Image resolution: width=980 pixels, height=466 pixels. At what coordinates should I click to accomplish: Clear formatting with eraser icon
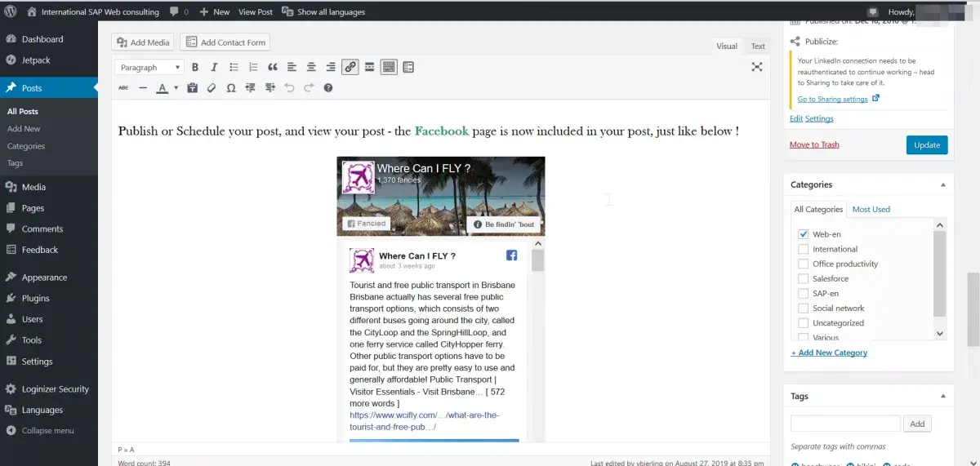[212, 87]
